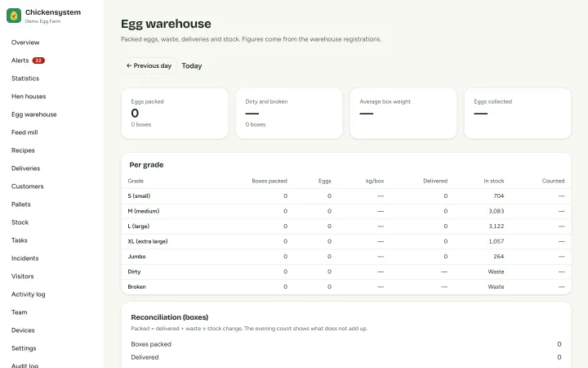This screenshot has height=368, width=588.
Task: Click the In stock column header
Action: [493, 181]
